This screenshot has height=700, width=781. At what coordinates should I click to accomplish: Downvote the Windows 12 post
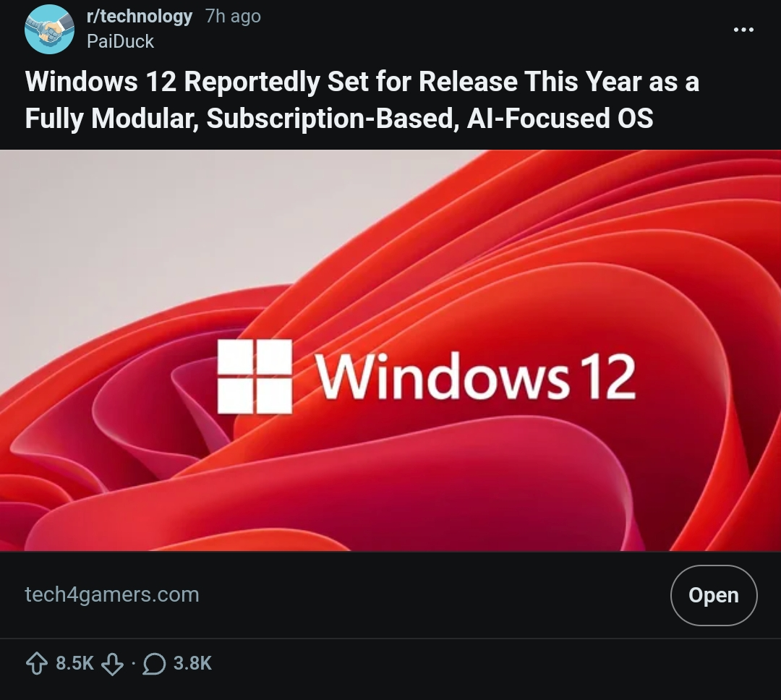[x=112, y=664]
